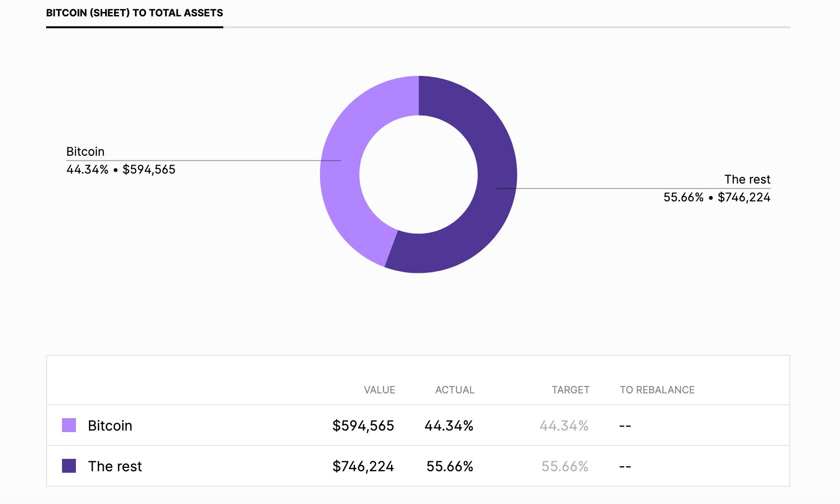This screenshot has width=840, height=504.
Task: Click The rest label on the chart
Action: coord(747,179)
